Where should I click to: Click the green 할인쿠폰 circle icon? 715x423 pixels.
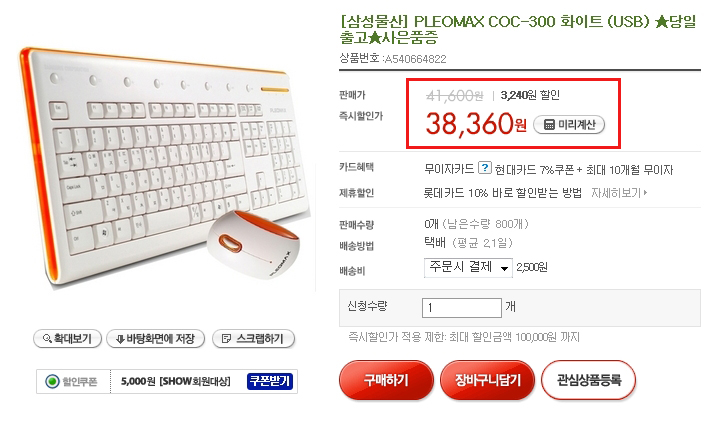click(52, 381)
